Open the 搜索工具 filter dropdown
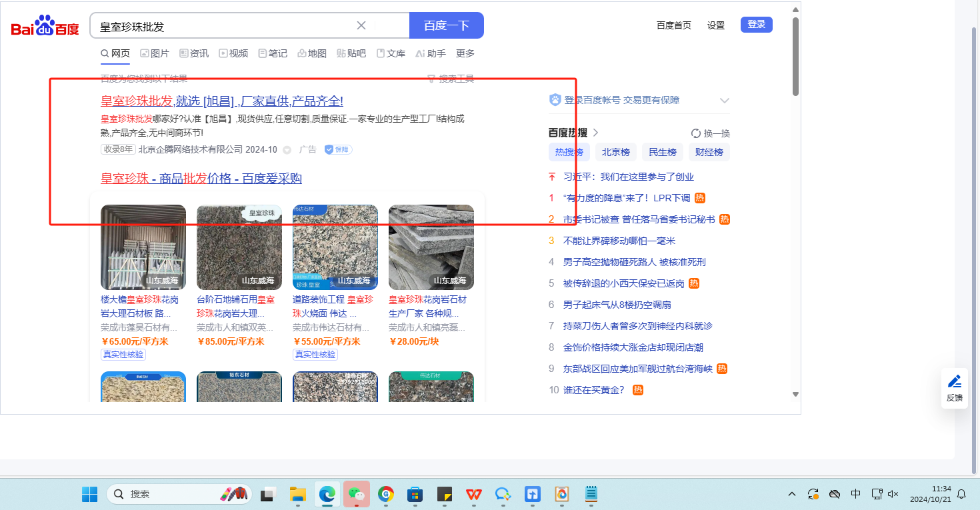980x510 pixels. point(451,79)
